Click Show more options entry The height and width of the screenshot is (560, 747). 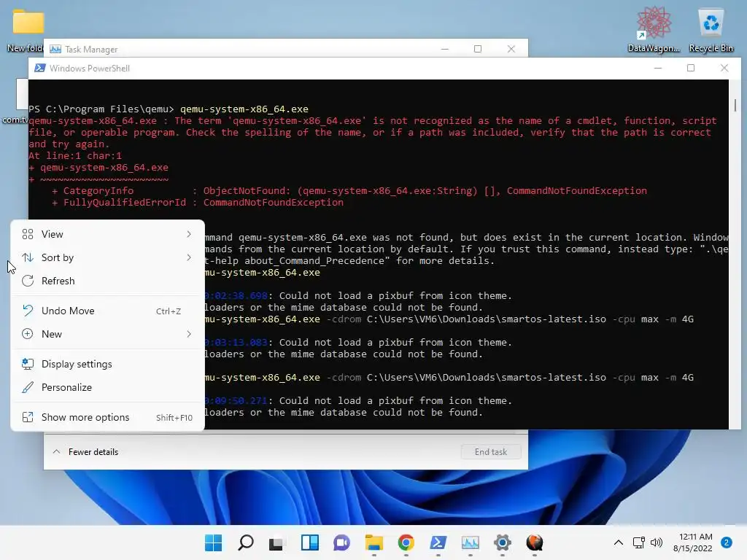108,418
